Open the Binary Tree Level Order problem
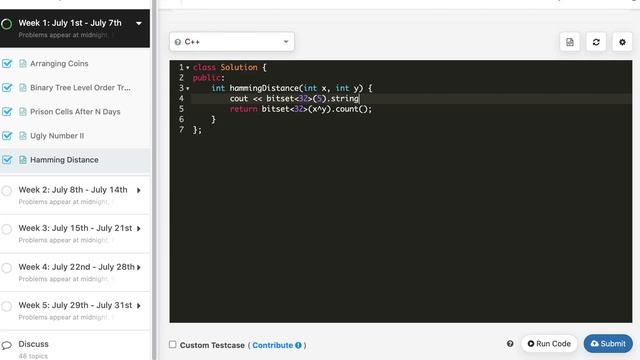640x360 pixels. pos(80,88)
